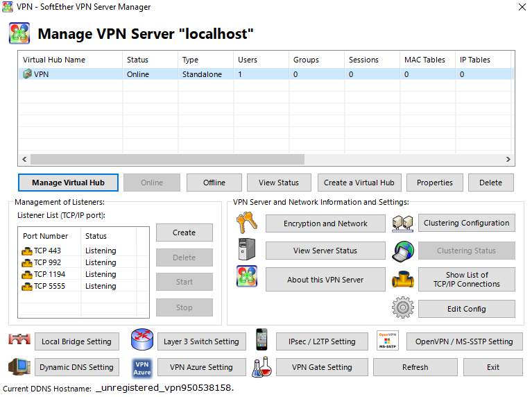Click the hub list horizontal scrollbar thumb
Image resolution: width=532 pixels, height=397 pixels.
pos(167,159)
